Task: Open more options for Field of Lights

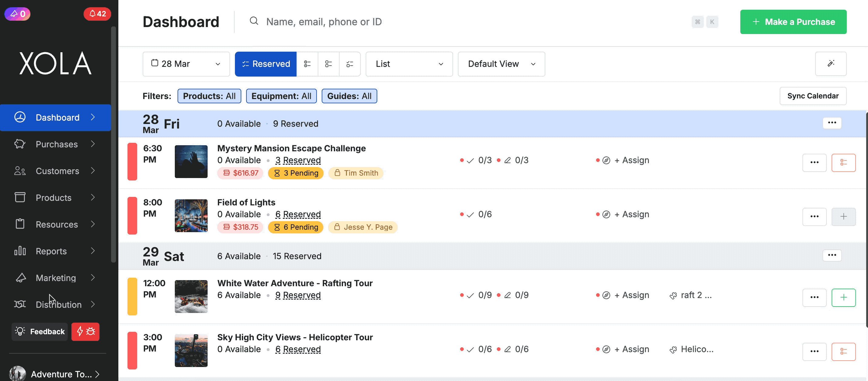Action: (814, 217)
